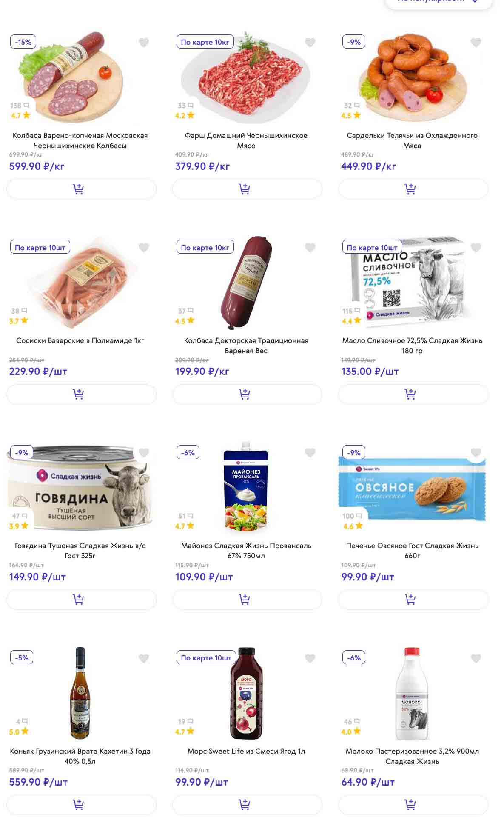Mark Майонез Провансаль as favorite
This screenshot has height=826, width=504.
[310, 453]
